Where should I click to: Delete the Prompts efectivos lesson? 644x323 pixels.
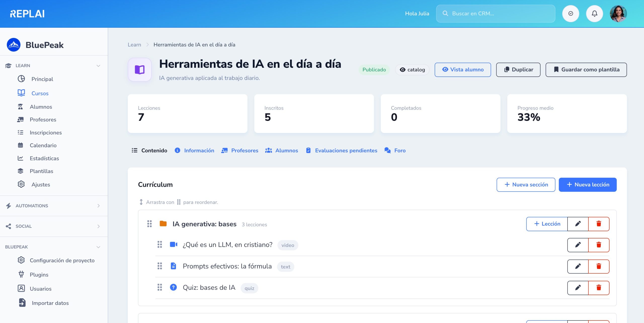[599, 266]
